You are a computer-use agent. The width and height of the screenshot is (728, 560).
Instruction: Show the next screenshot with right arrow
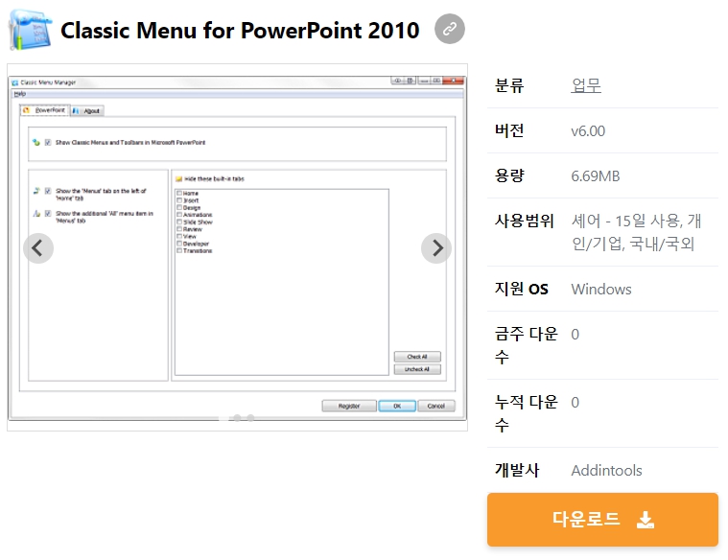tap(436, 248)
